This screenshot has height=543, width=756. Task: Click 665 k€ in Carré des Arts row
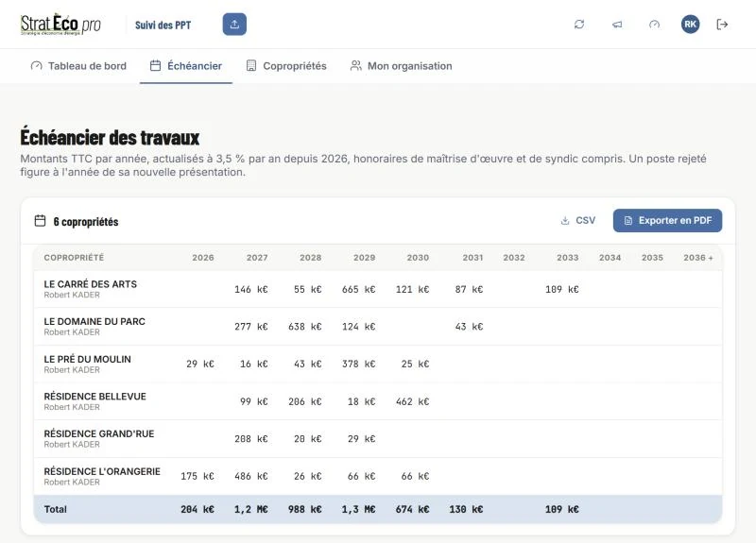(x=359, y=289)
